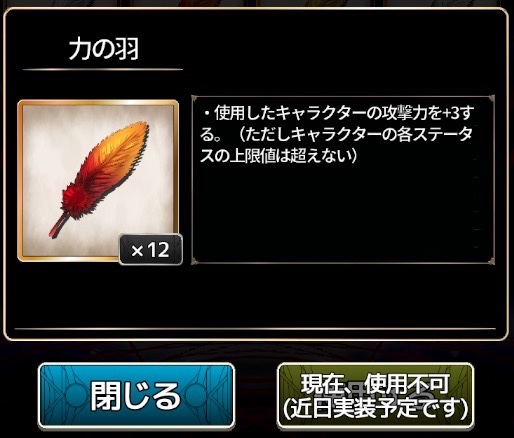The image size is (514, 438).
Task: Click the 力の羽 item title
Action: (x=104, y=50)
